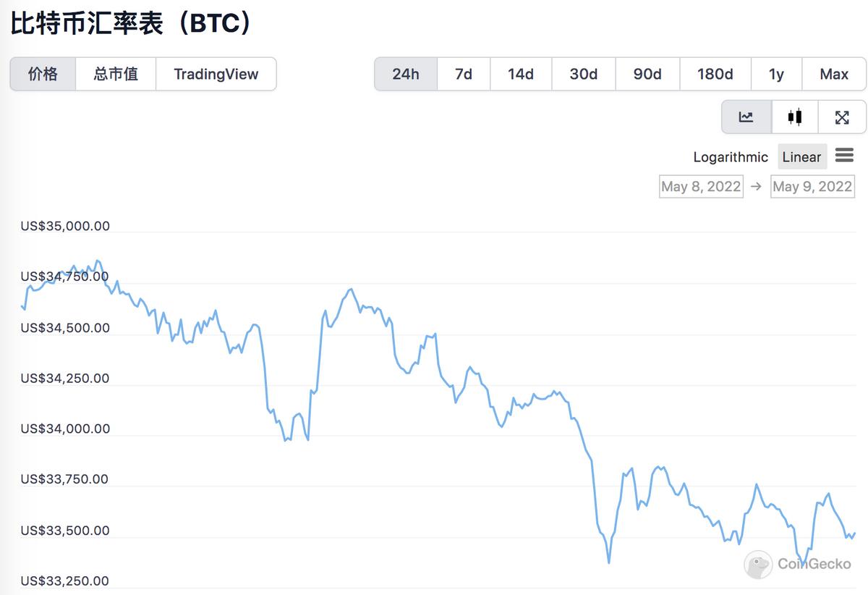This screenshot has width=868, height=595.
Task: Show Max price history
Action: 834,74
